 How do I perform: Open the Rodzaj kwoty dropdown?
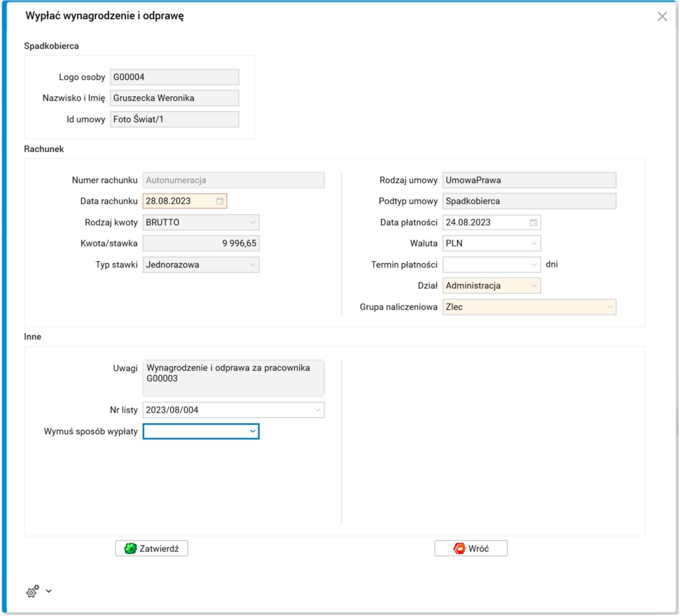click(252, 223)
